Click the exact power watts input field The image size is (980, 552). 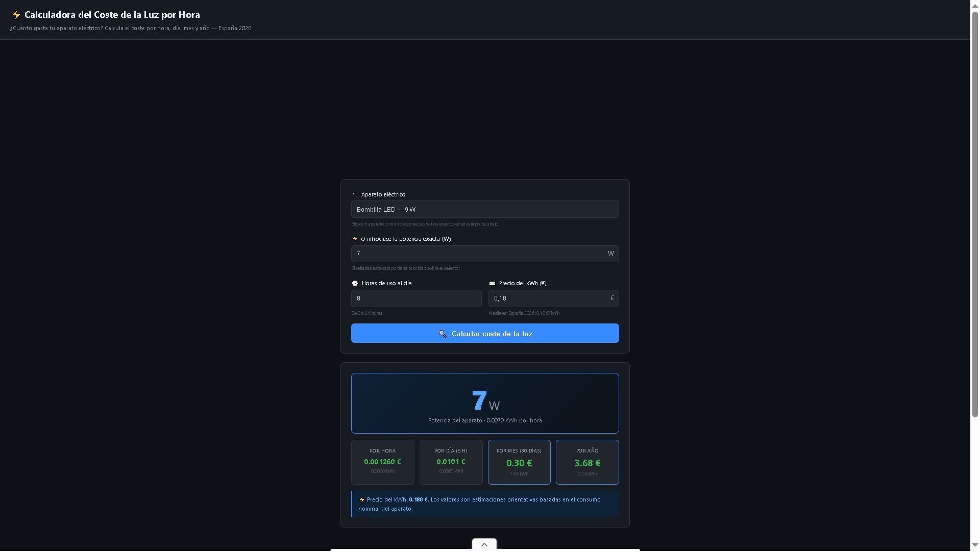479,254
